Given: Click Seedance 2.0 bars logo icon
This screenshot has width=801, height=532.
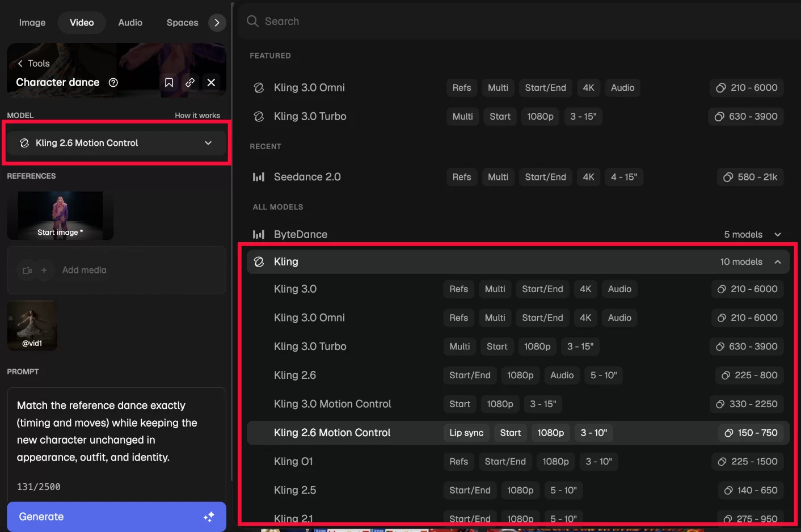Looking at the screenshot, I should tap(259, 177).
